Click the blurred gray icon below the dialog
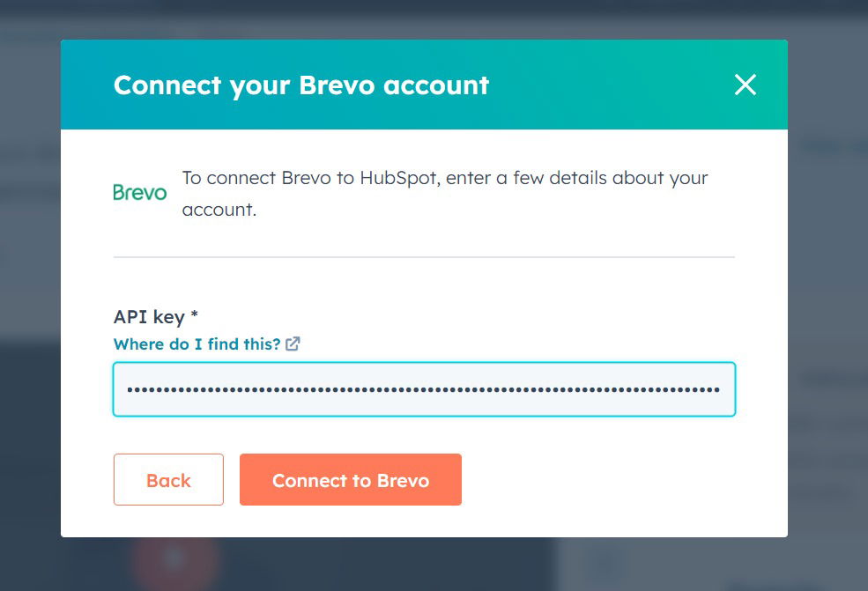Viewport: 868px width, 591px height. click(605, 564)
